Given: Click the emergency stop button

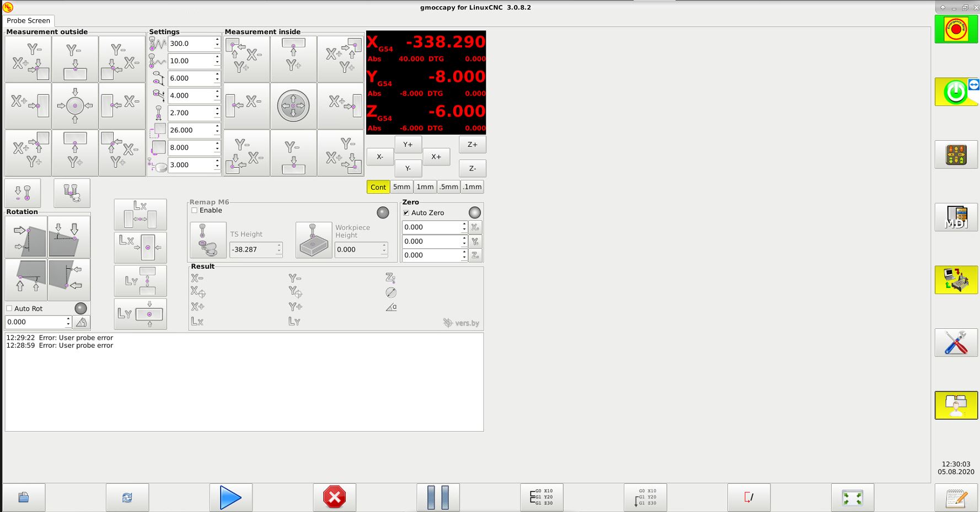Looking at the screenshot, I should [x=956, y=29].
